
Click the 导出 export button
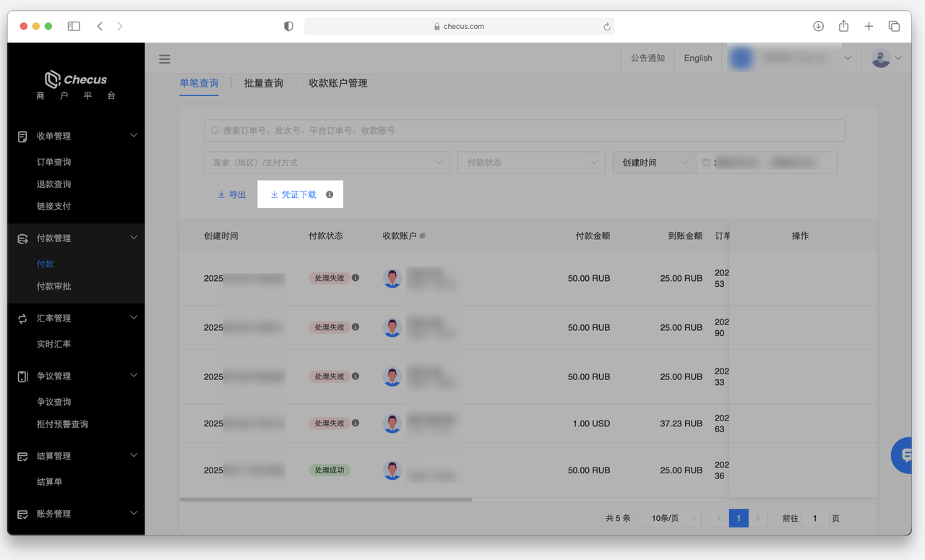[x=232, y=194]
